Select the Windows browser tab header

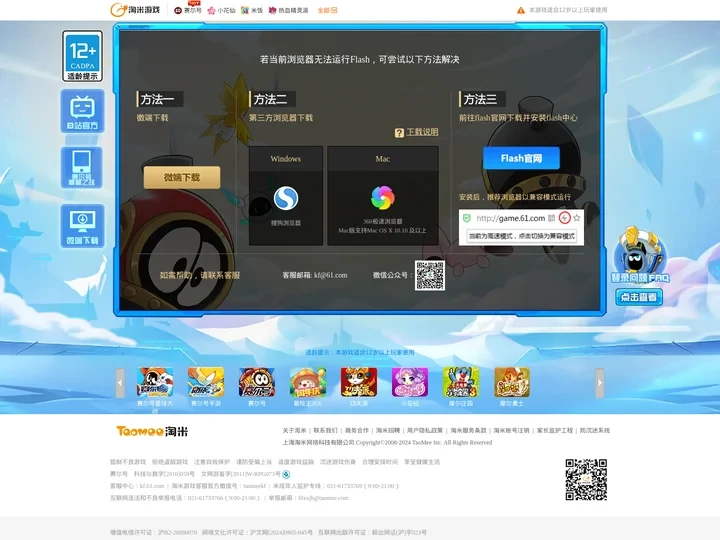coord(286,159)
